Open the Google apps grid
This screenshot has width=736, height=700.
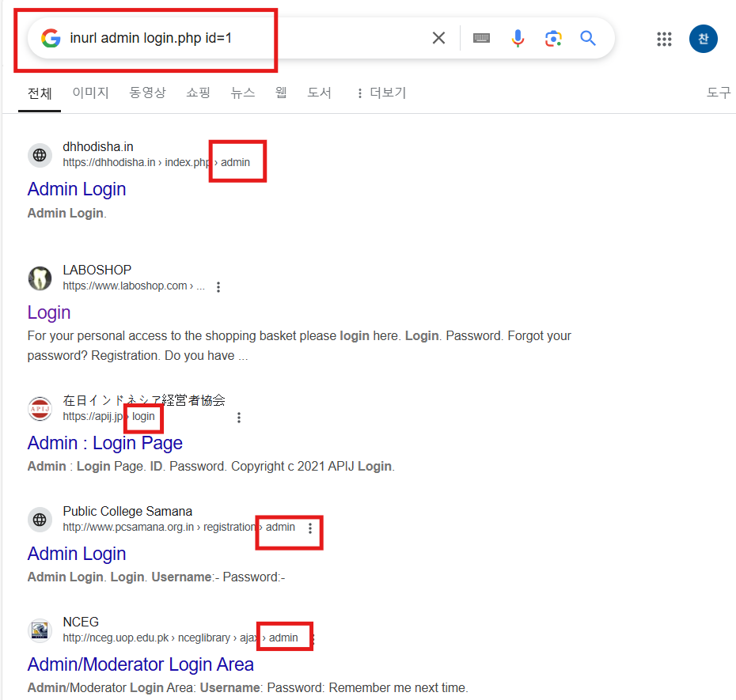[664, 39]
